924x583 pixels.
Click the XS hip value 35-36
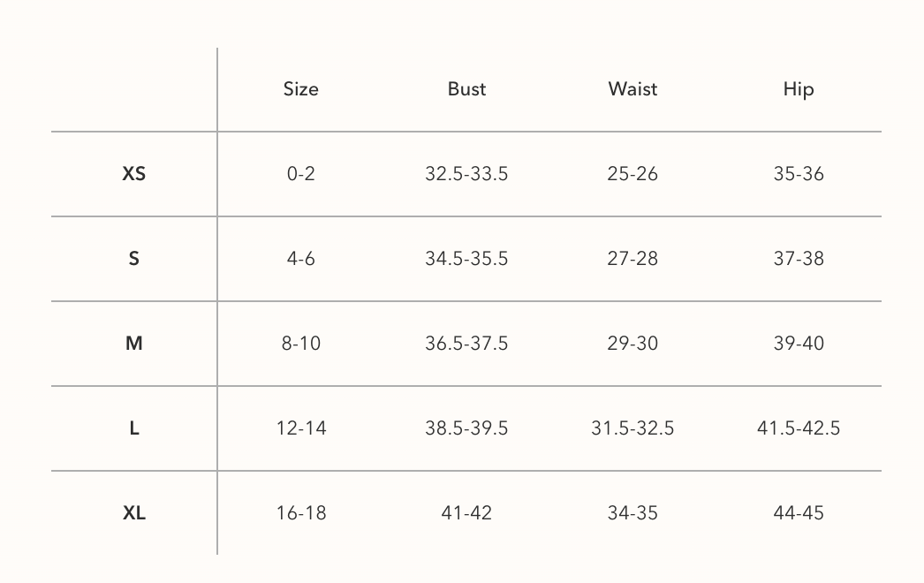pos(799,174)
